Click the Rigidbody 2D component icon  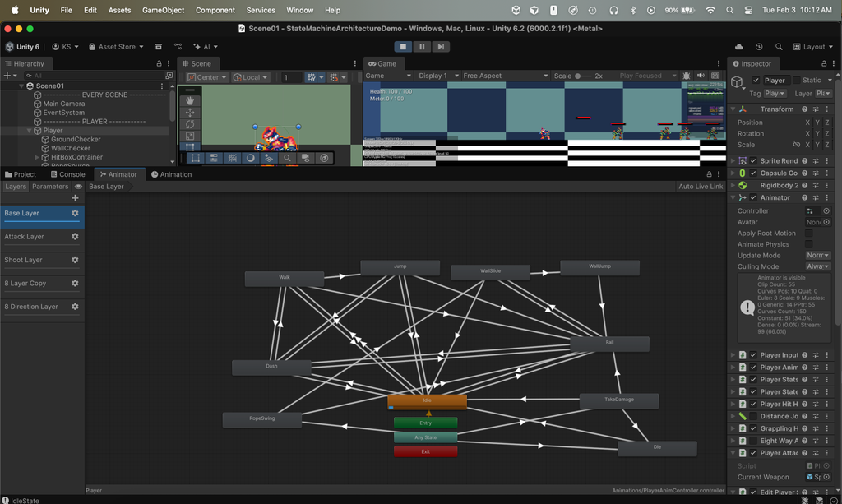click(742, 183)
